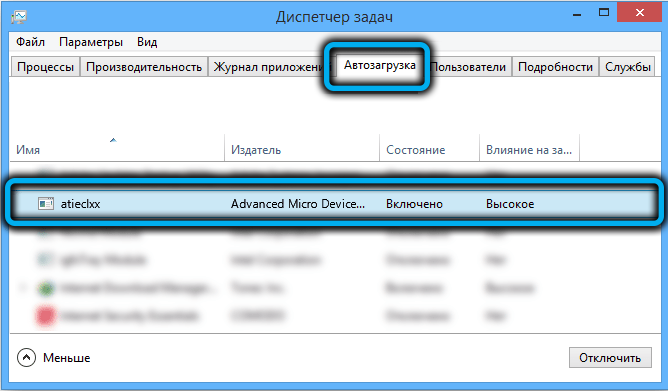Click the Advanced Micro Devices publisher cell

click(298, 204)
